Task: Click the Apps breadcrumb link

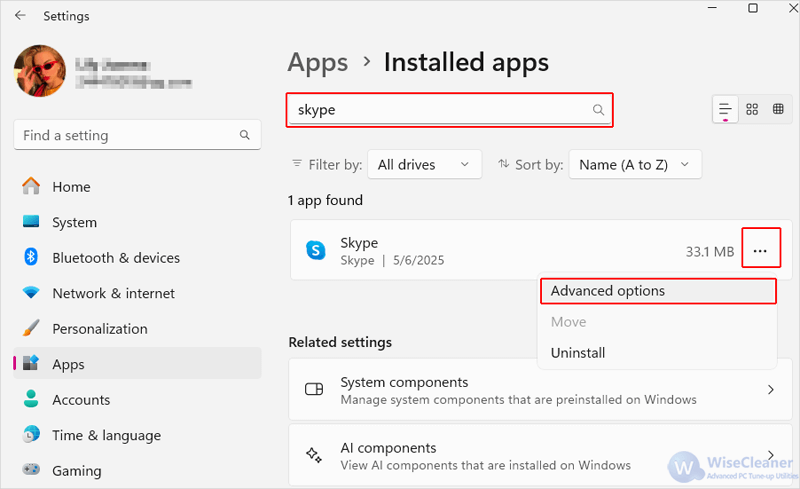Action: [x=318, y=63]
